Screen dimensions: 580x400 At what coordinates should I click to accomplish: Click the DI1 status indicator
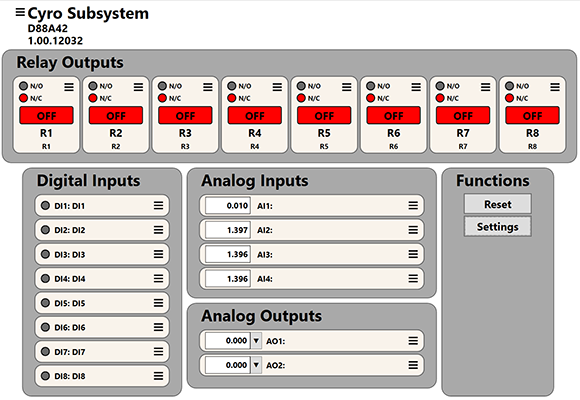pyautogui.click(x=45, y=205)
